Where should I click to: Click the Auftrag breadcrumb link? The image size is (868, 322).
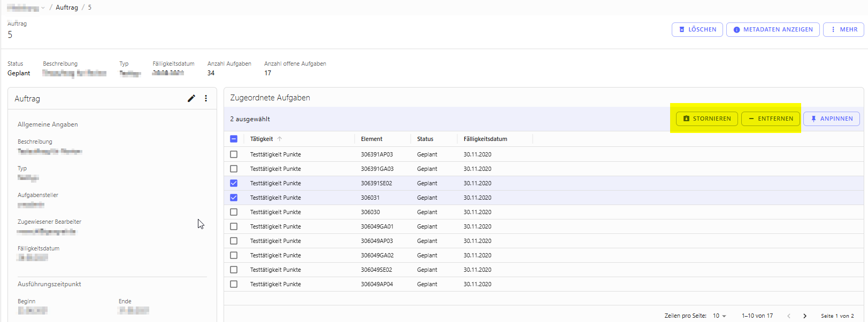[67, 7]
